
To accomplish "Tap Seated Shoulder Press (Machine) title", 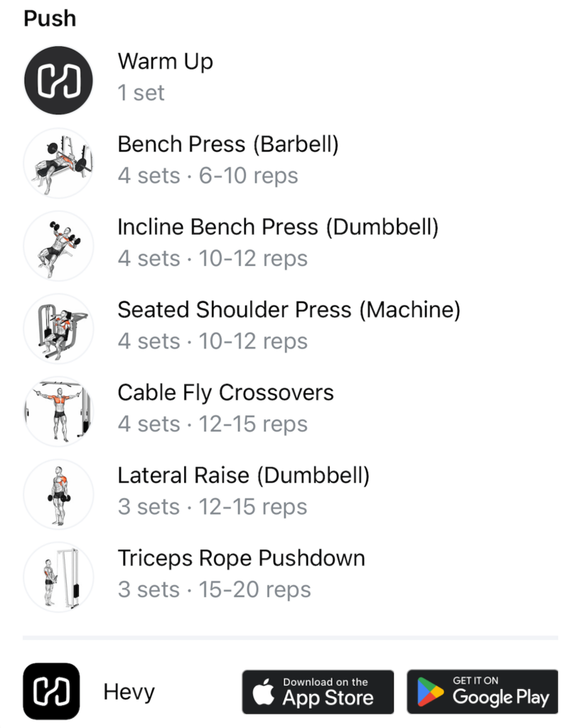I will (289, 310).
